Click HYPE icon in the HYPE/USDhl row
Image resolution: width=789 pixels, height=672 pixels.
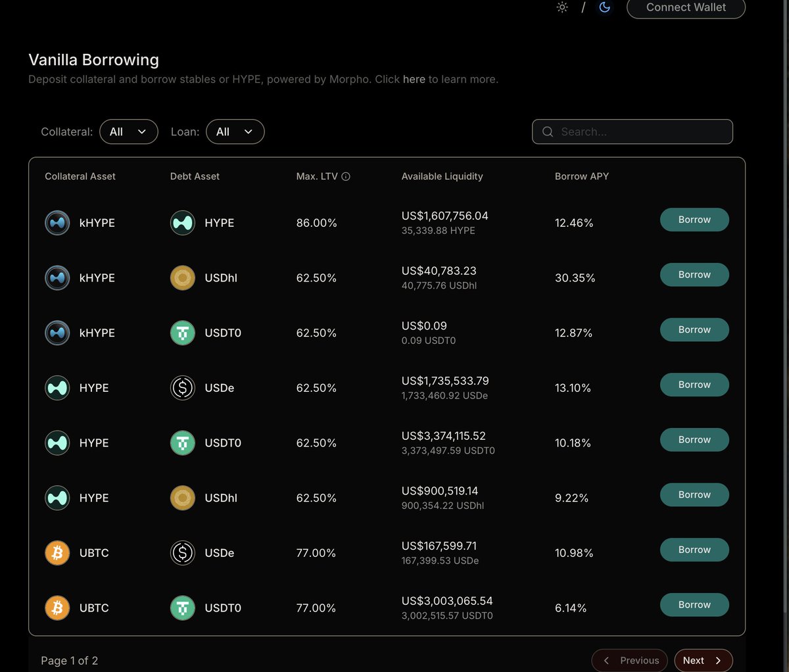(x=57, y=498)
